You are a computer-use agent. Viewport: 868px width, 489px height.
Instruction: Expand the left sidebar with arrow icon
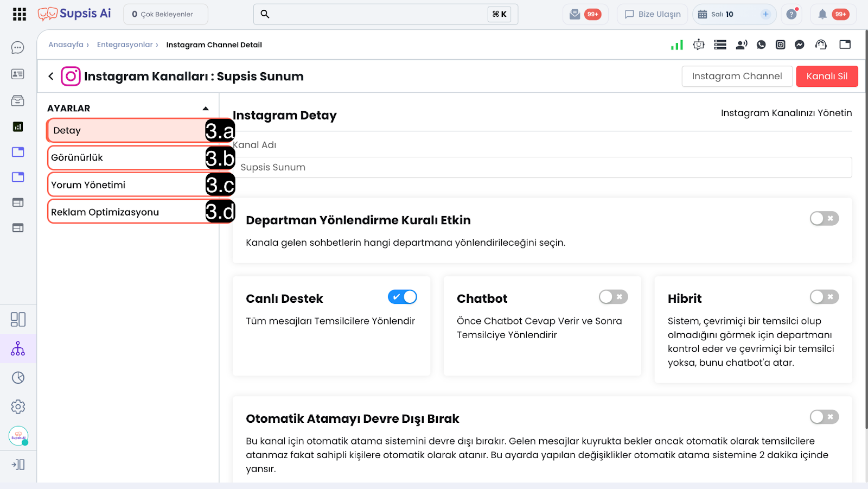[x=18, y=465]
